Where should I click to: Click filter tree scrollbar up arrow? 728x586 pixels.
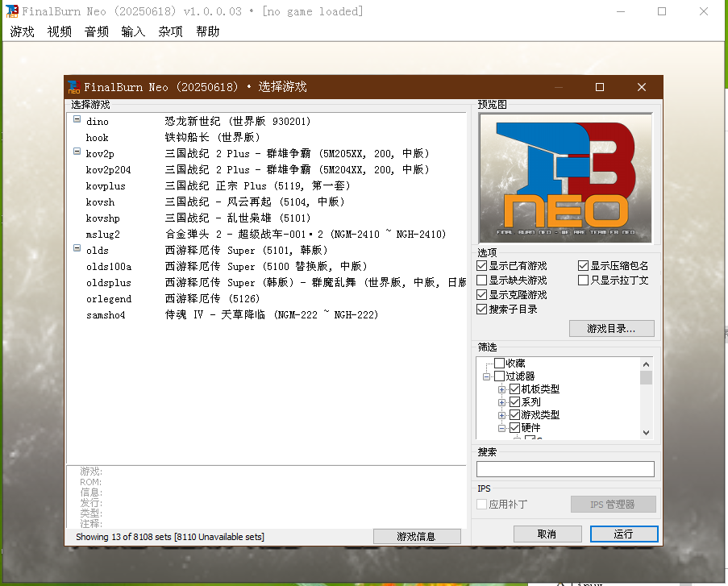(x=646, y=364)
